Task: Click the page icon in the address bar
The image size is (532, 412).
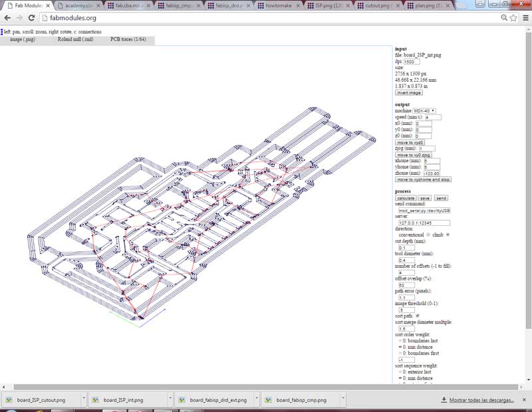Action: pyautogui.click(x=45, y=18)
